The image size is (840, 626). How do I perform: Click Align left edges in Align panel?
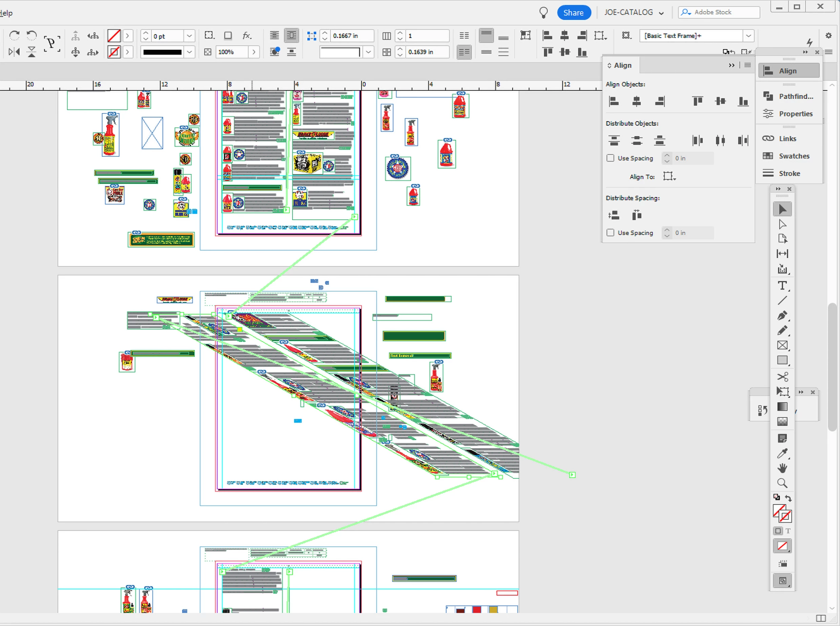(x=614, y=101)
